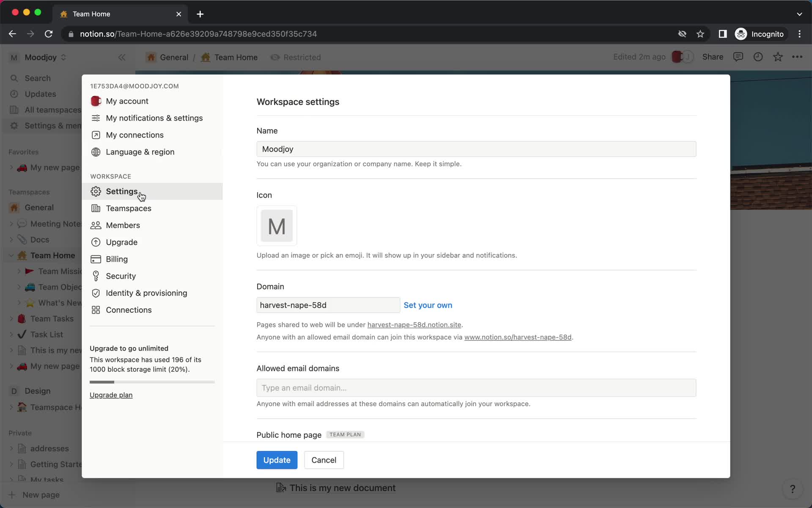
Task: Click the Updates clock icon
Action: (14, 94)
